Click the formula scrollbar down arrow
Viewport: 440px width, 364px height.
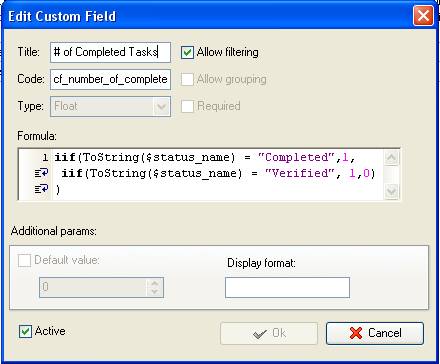pyautogui.click(x=391, y=191)
